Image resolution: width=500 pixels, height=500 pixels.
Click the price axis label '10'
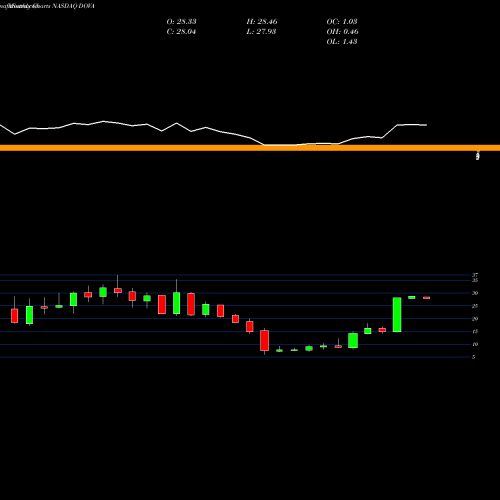(x=475, y=344)
